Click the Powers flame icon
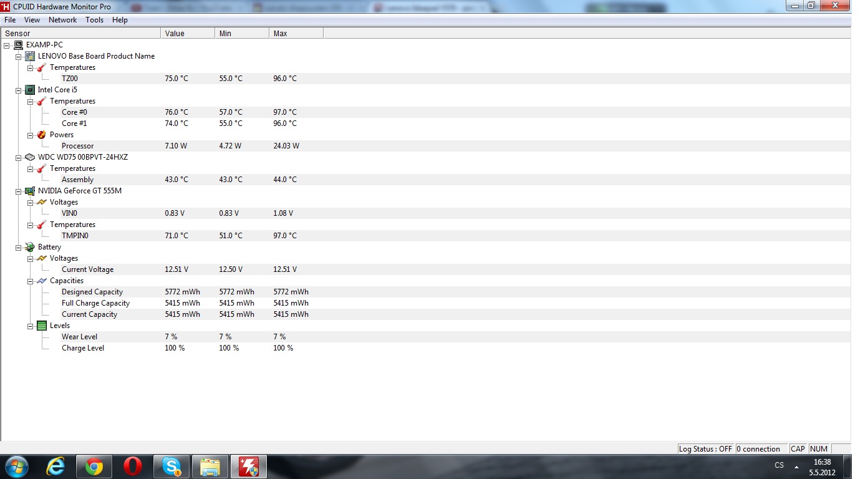Image resolution: width=868 pixels, height=479 pixels. click(42, 135)
